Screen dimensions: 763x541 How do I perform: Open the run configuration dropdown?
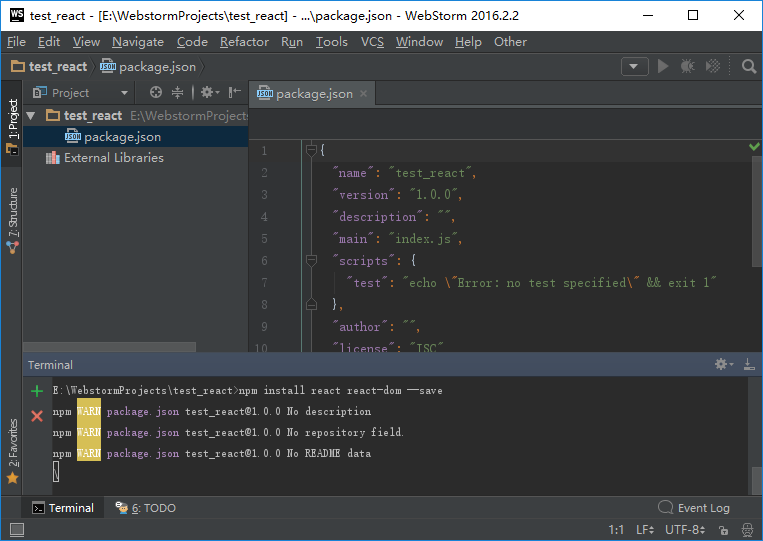tap(634, 66)
